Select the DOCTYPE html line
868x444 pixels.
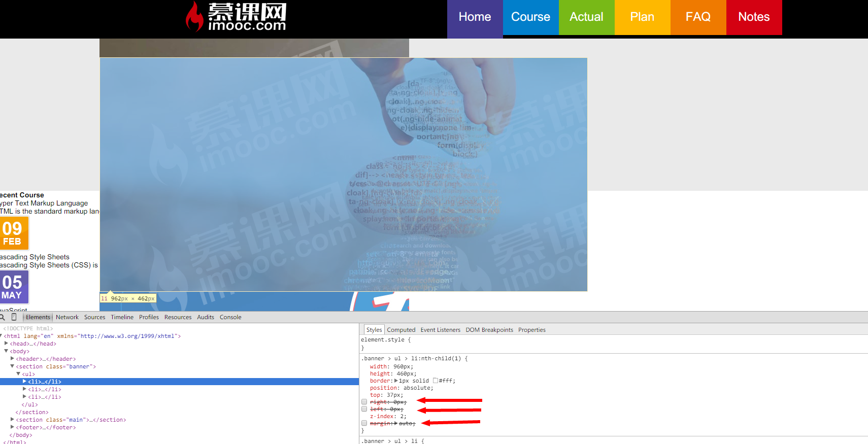click(x=28, y=328)
